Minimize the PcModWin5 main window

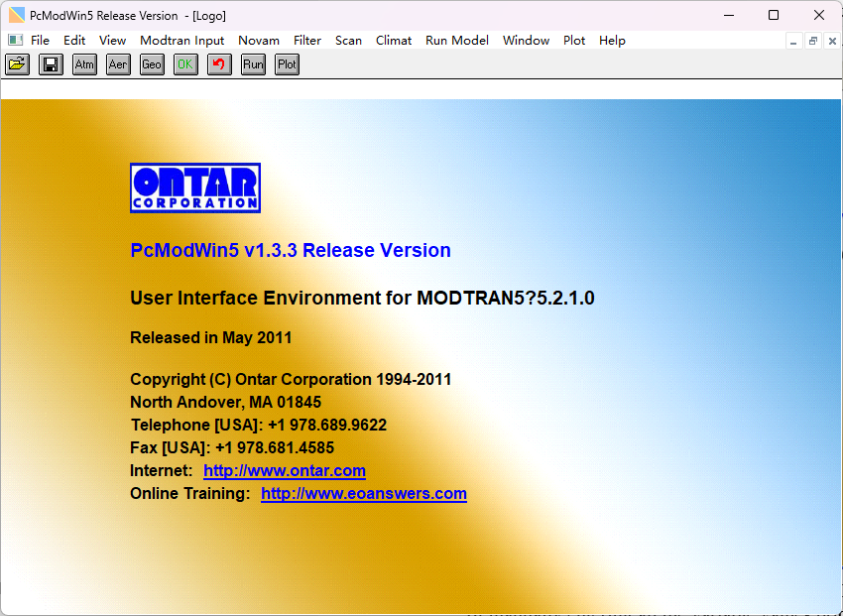tap(729, 15)
